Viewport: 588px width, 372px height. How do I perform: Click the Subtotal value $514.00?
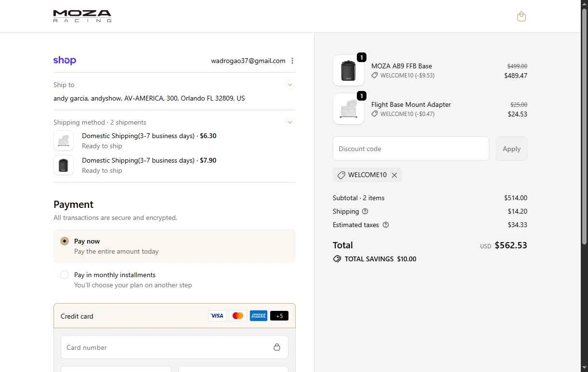pos(516,198)
